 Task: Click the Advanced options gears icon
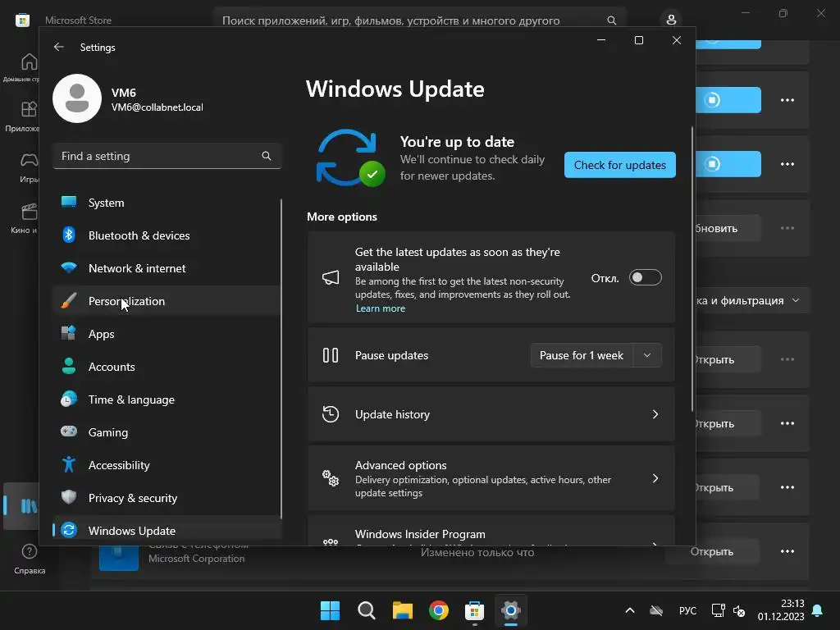331,478
